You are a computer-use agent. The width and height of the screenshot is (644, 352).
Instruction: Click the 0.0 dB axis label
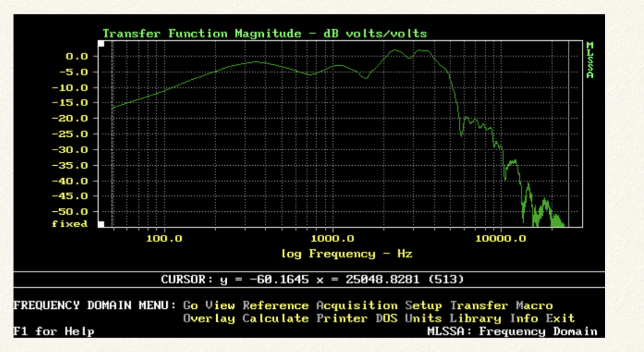(77, 57)
